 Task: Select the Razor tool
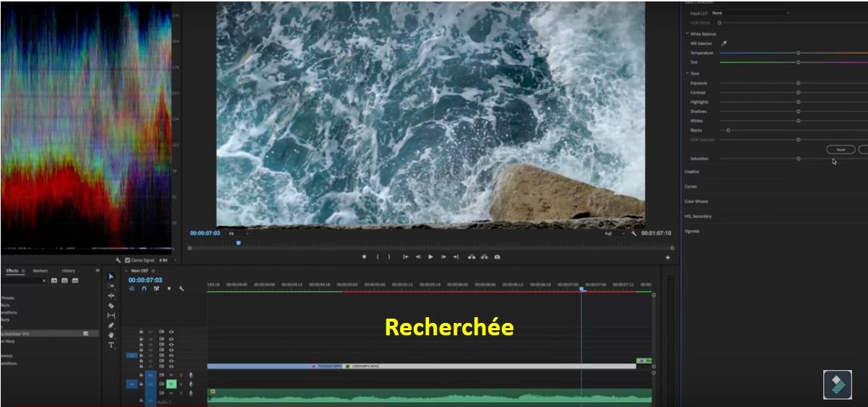[111, 306]
